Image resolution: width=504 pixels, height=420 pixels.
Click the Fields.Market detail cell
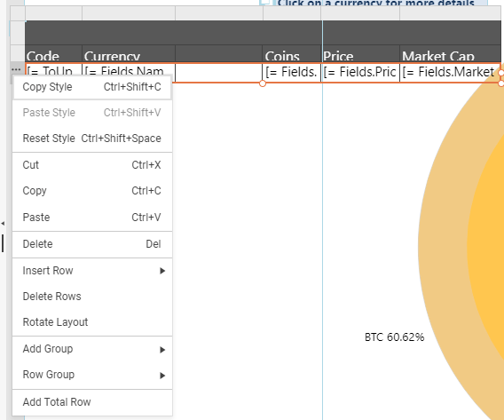pyautogui.click(x=450, y=72)
